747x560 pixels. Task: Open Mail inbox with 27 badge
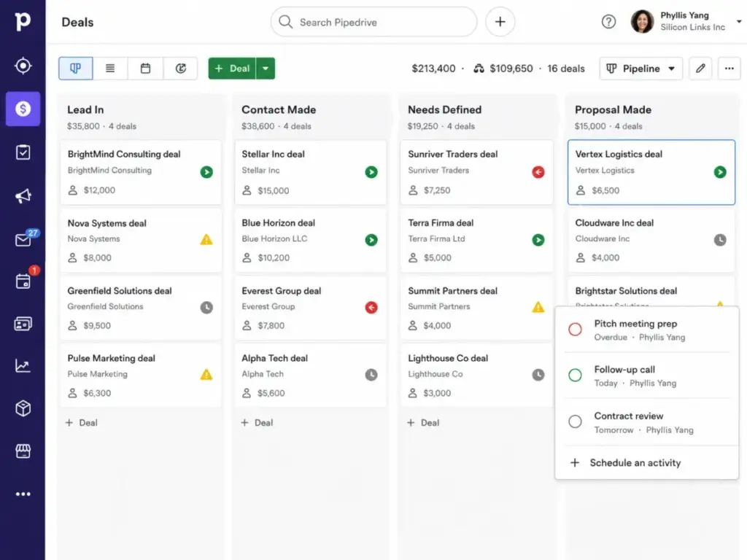(x=23, y=239)
